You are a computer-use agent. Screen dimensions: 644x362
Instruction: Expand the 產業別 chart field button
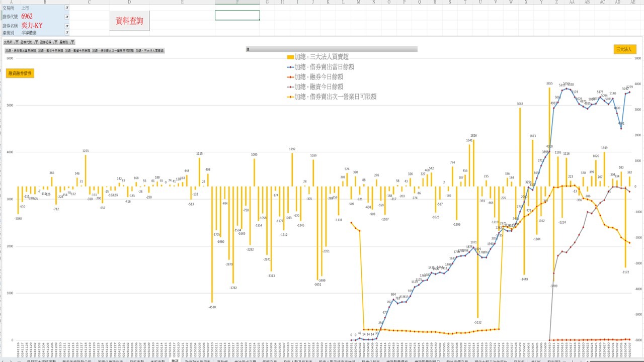[67, 42]
